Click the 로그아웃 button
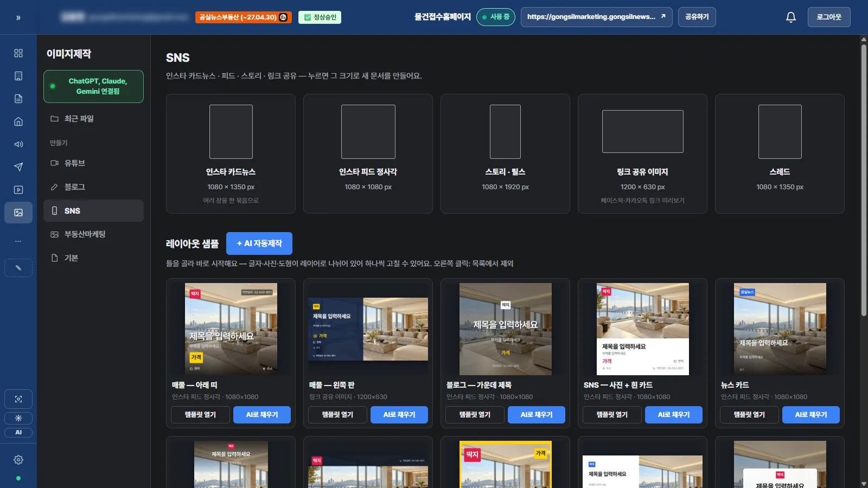Screen dimensions: 868x488 pyautogui.click(x=829, y=17)
